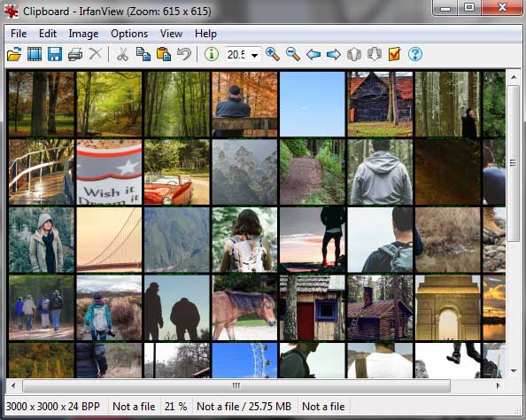Screen dimensions: 526x420
Task: Open the Options menu
Action: pyautogui.click(x=129, y=34)
